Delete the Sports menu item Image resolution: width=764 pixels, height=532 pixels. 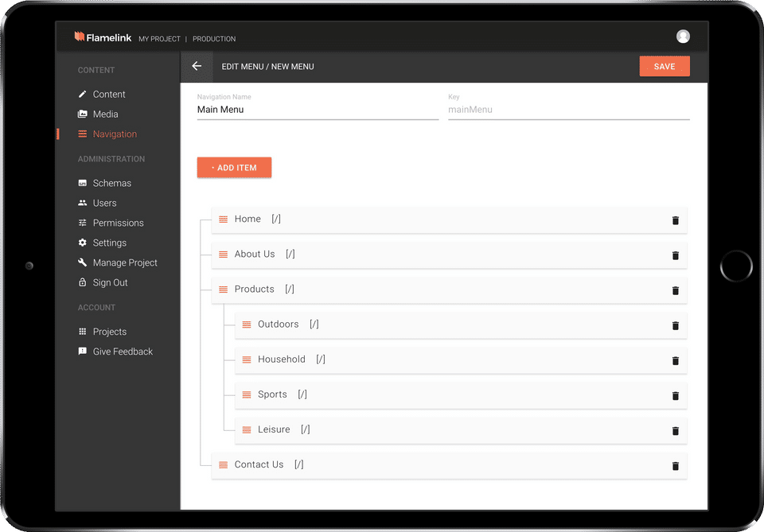pyautogui.click(x=676, y=396)
